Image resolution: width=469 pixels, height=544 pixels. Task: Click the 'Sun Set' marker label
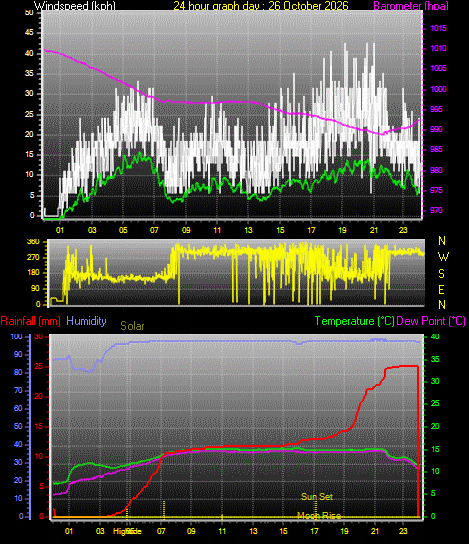click(317, 496)
